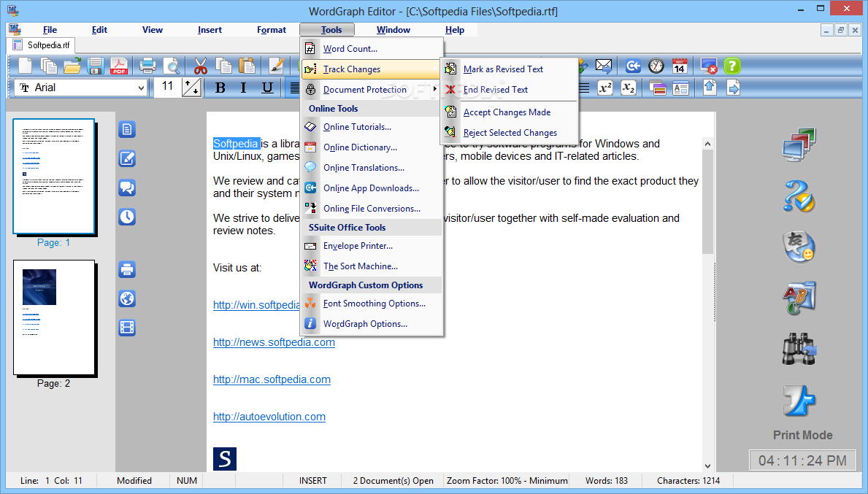
Task: Follow the autoevolution.com link
Action: pos(269,417)
